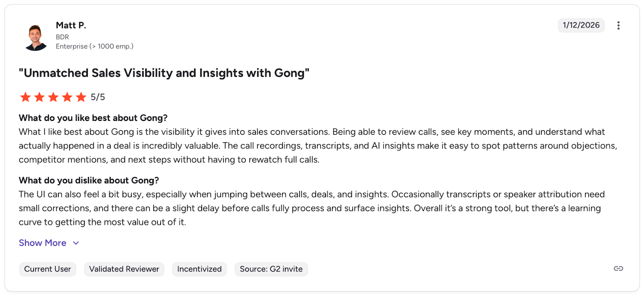
Task: Click the "What do you dislike" heading
Action: (89, 180)
